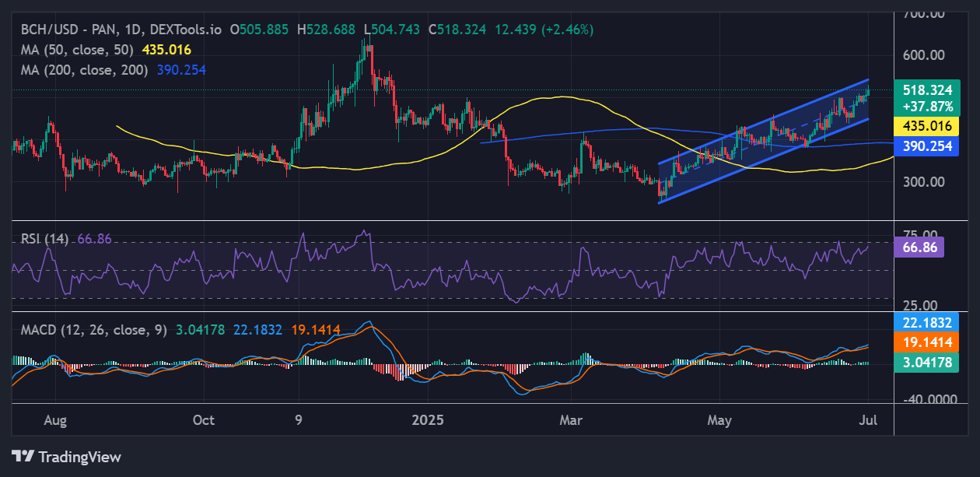Image resolution: width=980 pixels, height=477 pixels.
Task: Click the 390.254 MA 200 legend value
Action: [182, 69]
